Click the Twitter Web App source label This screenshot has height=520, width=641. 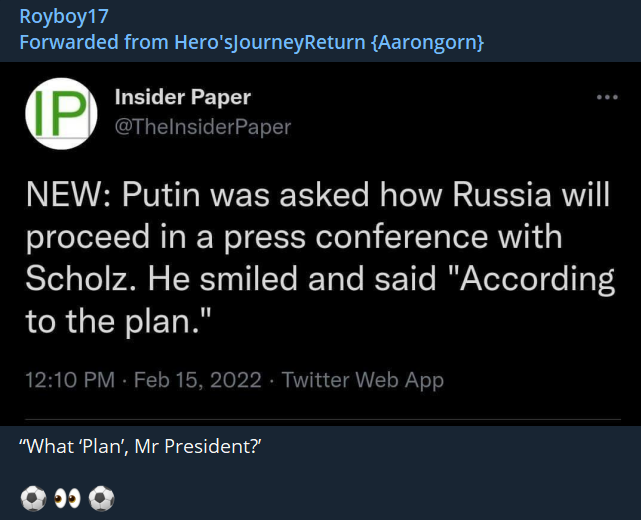point(363,380)
